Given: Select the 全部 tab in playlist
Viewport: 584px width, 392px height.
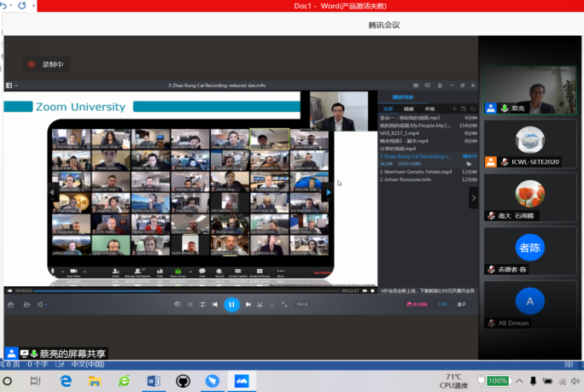Looking at the screenshot, I should click(387, 109).
